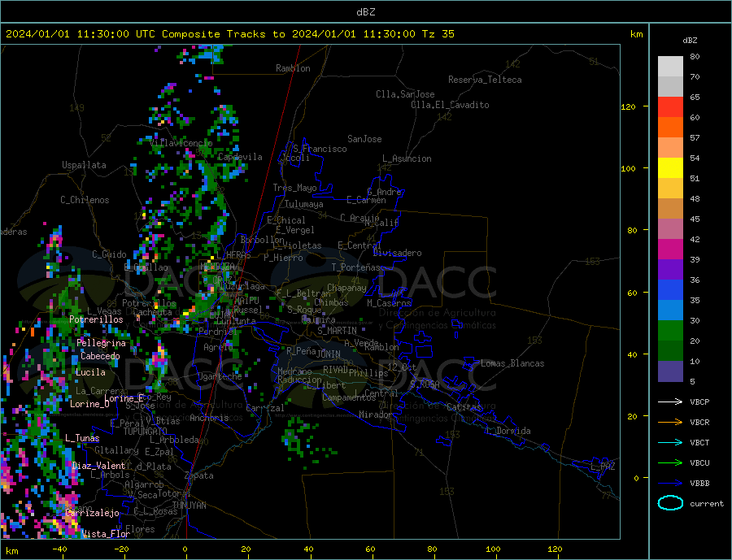Click the 'TUPUNGATO' place label
732x560 pixels.
click(146, 432)
